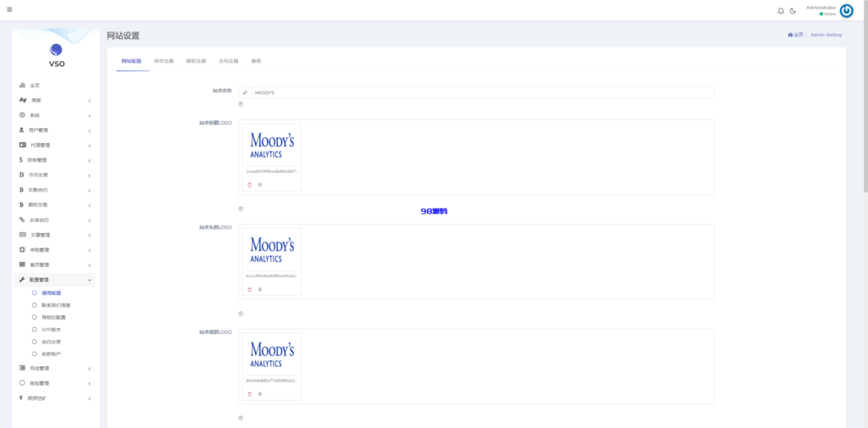The height and width of the screenshot is (428, 868).
Task: Open 主页 breadcrumb link
Action: pos(795,35)
